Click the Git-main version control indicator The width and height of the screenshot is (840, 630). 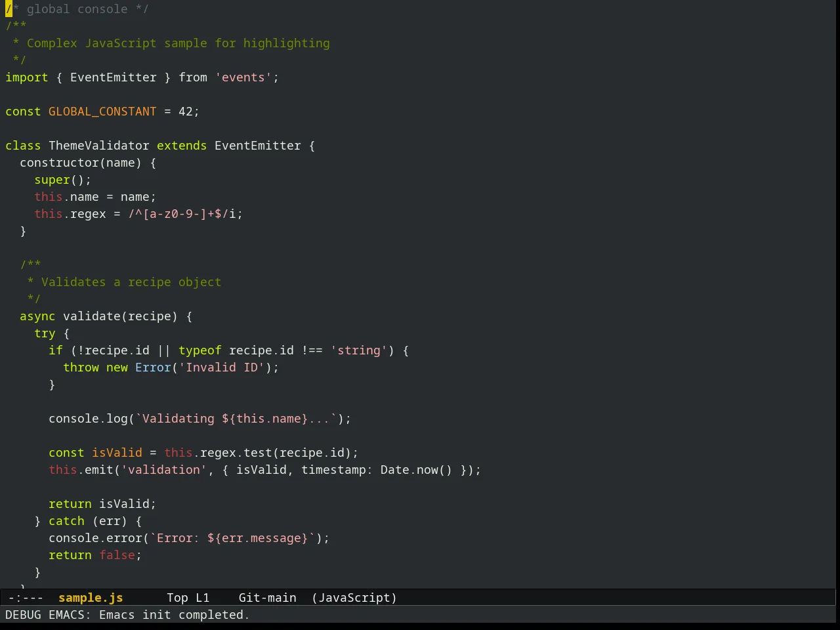click(267, 598)
